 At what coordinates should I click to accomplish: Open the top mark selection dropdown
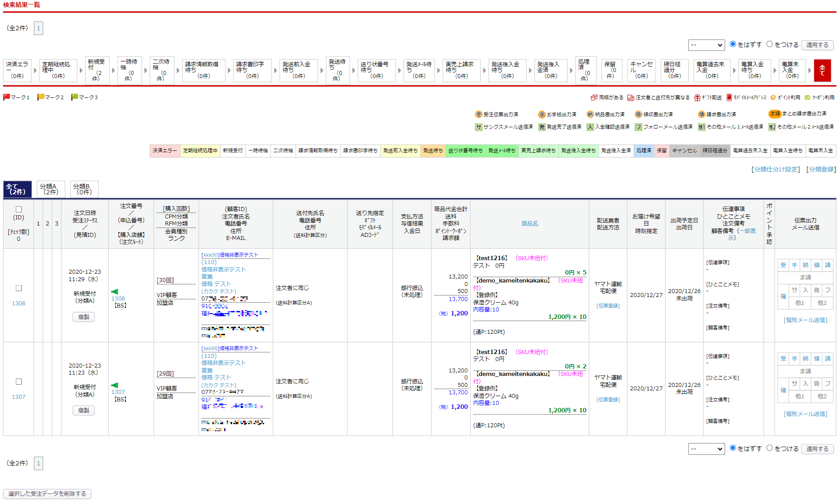[x=706, y=45]
